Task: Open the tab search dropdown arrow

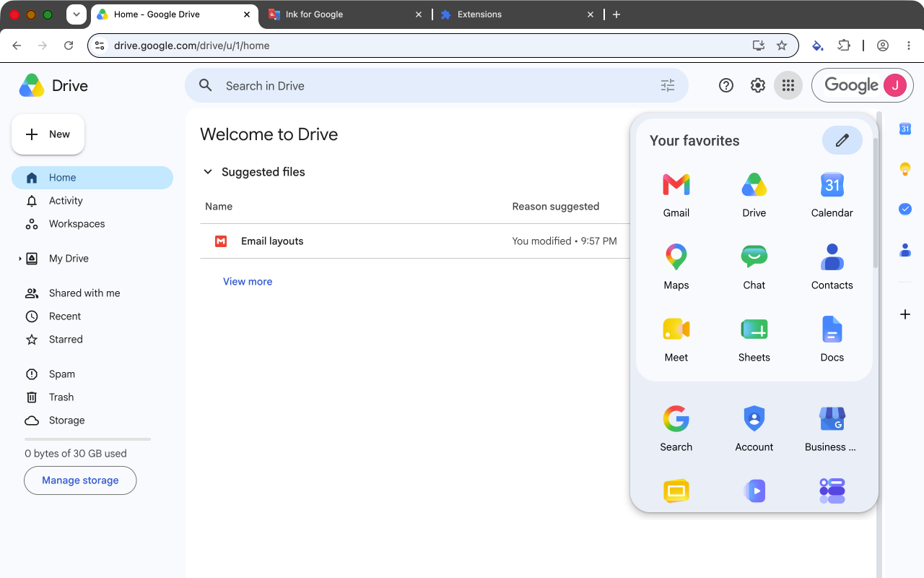Action: point(76,14)
